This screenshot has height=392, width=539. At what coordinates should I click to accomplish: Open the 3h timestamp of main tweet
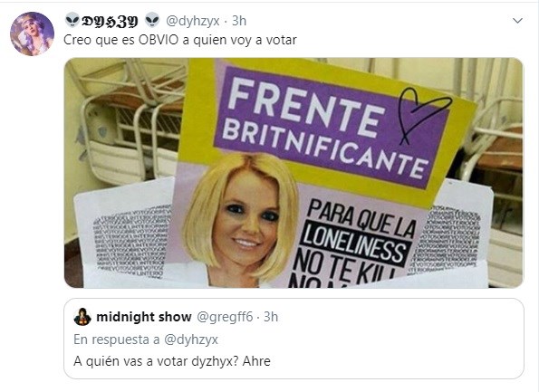pyautogui.click(x=239, y=21)
